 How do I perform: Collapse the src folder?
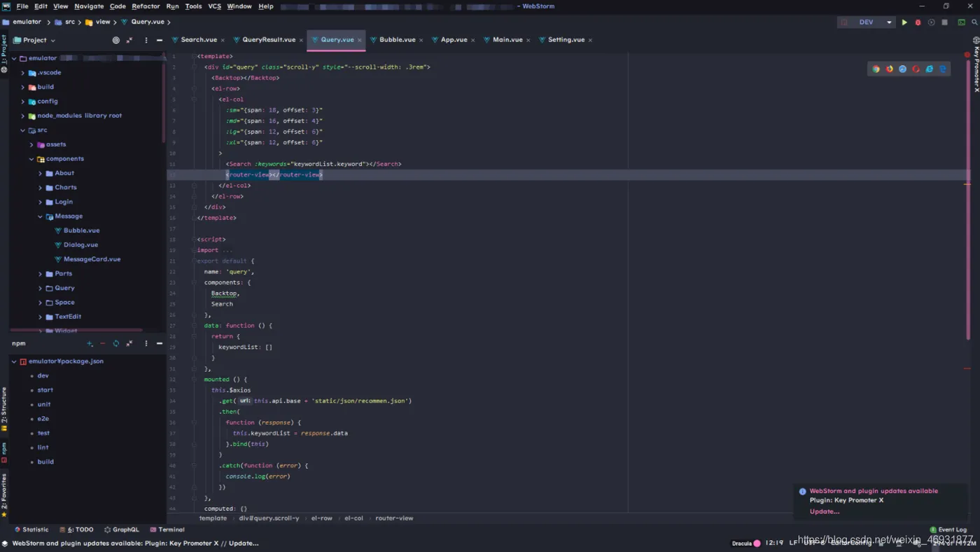pos(23,130)
